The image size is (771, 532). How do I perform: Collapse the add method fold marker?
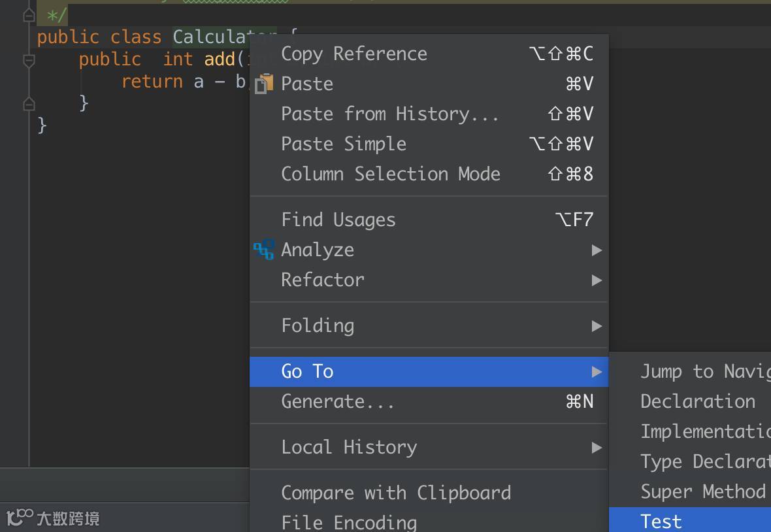point(29,61)
